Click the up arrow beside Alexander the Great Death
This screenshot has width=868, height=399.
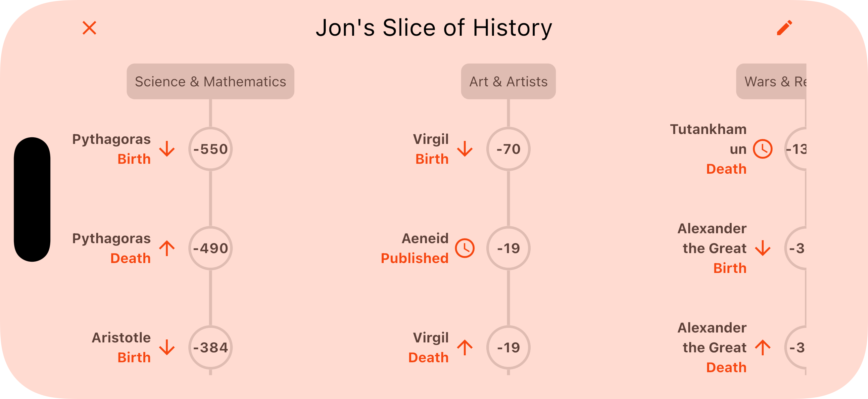(762, 347)
